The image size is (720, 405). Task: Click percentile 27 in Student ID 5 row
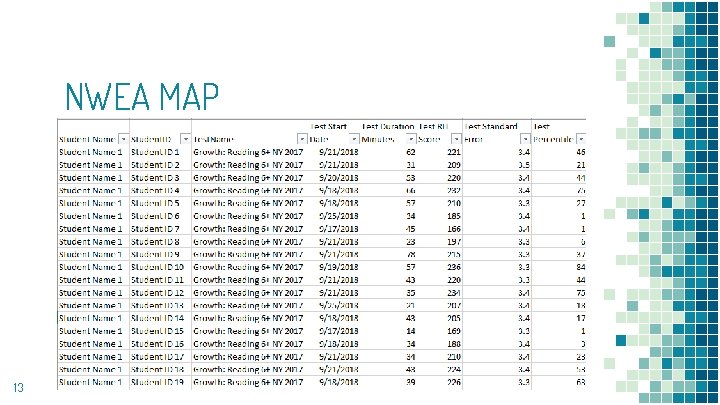point(581,203)
